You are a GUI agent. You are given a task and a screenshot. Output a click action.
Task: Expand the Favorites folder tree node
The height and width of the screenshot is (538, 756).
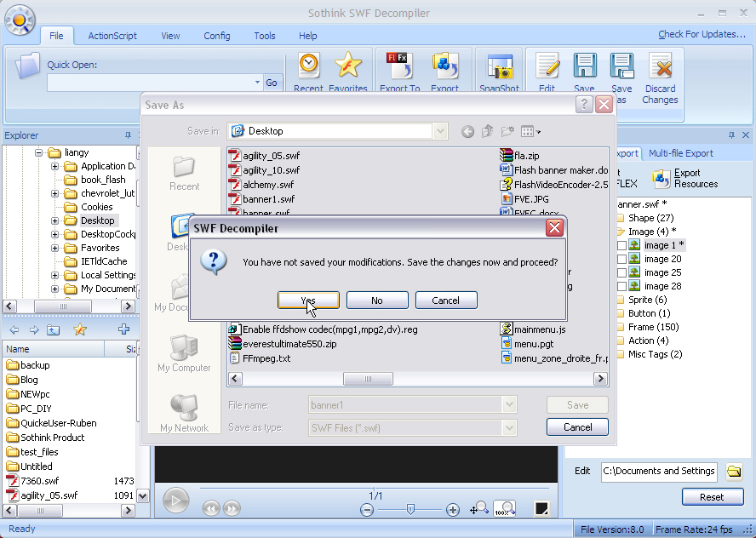(x=55, y=248)
